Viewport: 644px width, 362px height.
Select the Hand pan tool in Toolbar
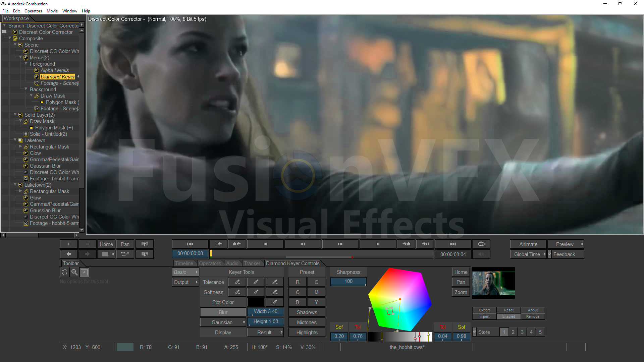[x=64, y=272]
